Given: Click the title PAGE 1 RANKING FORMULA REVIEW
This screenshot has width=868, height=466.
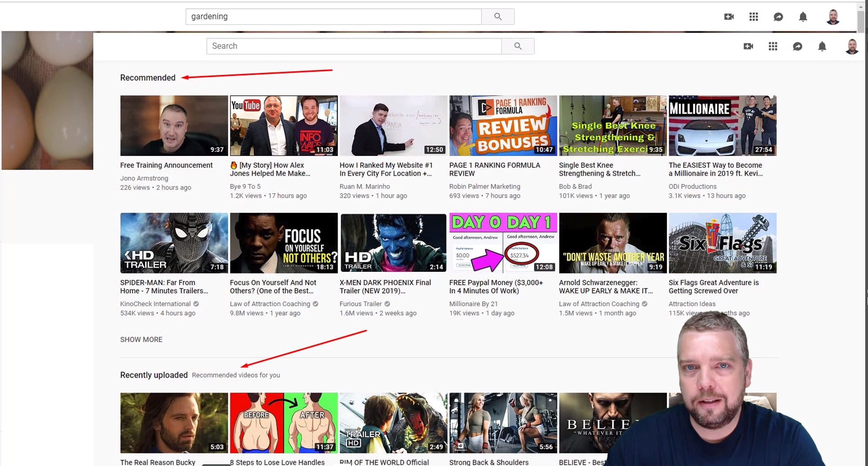Looking at the screenshot, I should (494, 169).
